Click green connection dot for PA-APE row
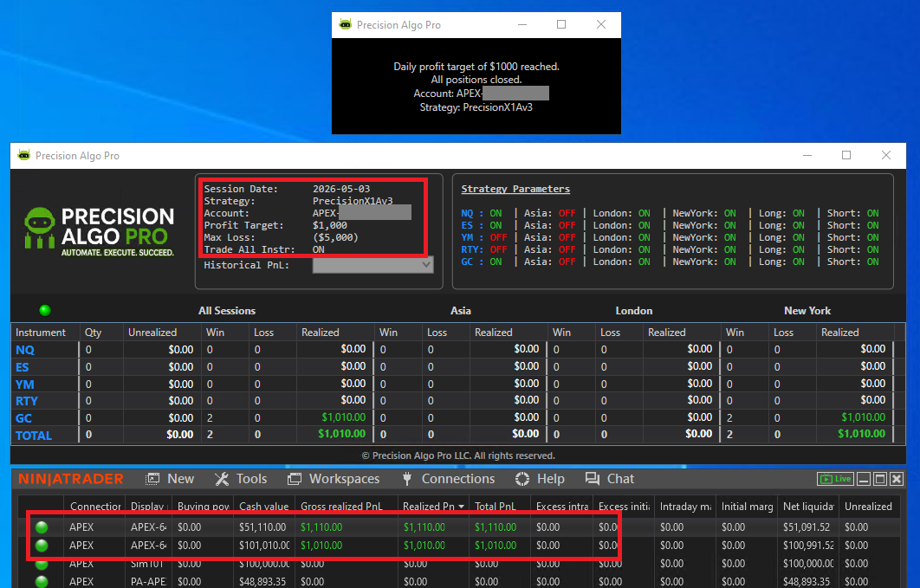 click(42, 582)
